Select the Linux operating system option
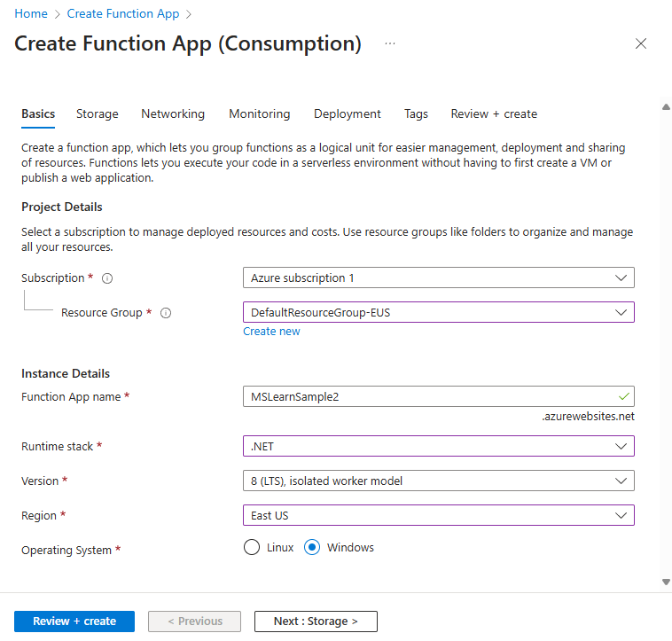This screenshot has width=672, height=641. click(252, 548)
